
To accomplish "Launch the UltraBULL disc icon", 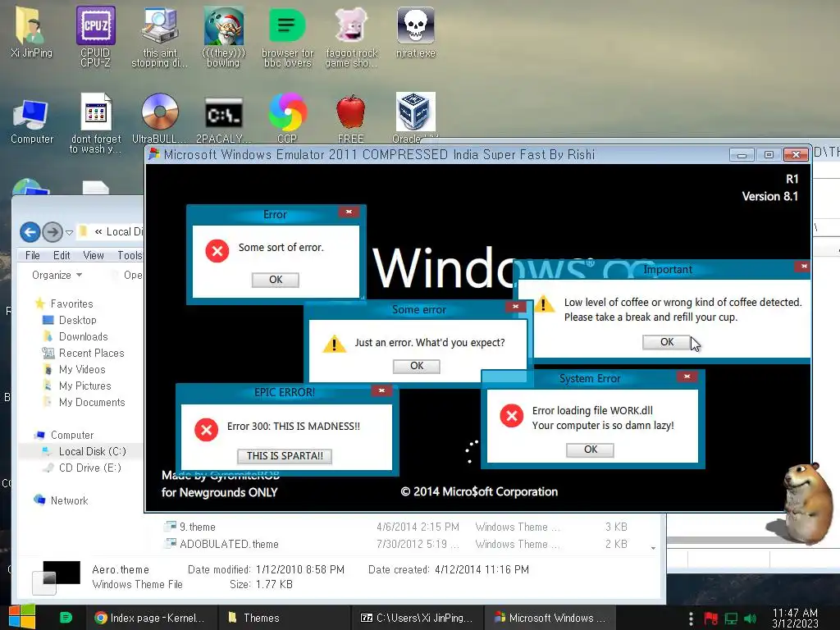I will click(160, 118).
